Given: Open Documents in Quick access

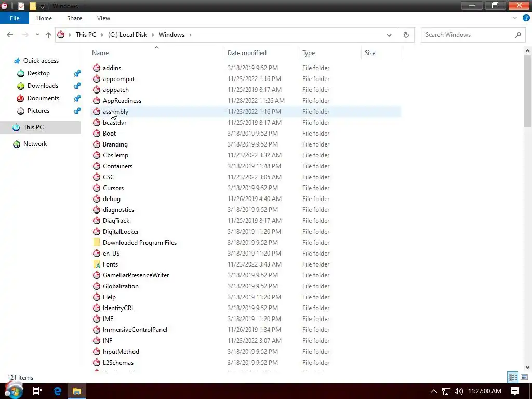Looking at the screenshot, I should [43, 98].
